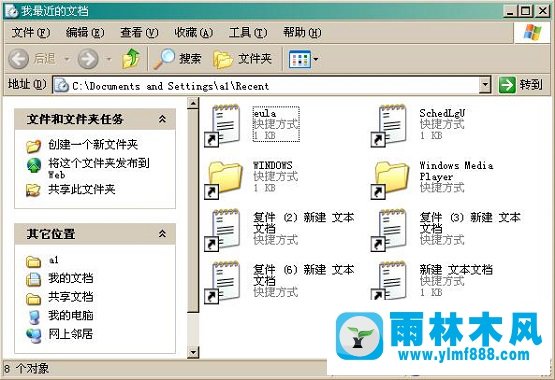Open 网上邻居 in other places

[x=71, y=334]
